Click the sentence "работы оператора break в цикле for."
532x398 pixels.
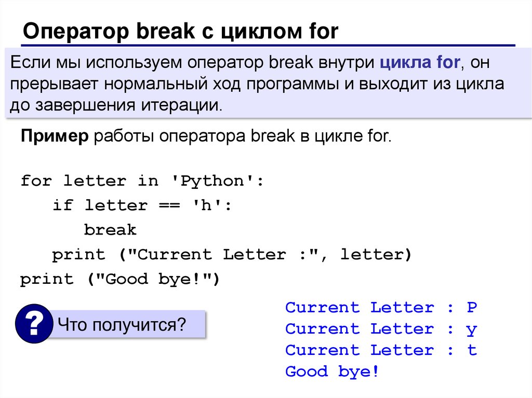click(x=242, y=138)
